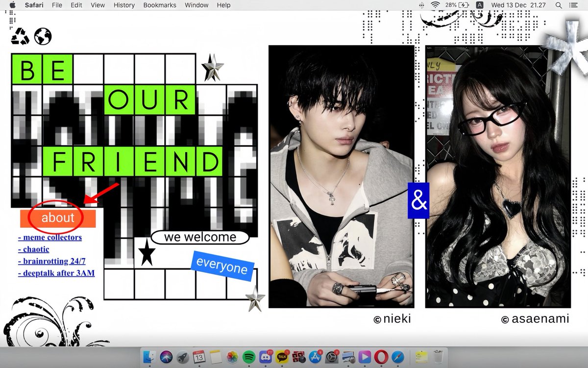Open Spotify from the Dock

(x=249, y=356)
